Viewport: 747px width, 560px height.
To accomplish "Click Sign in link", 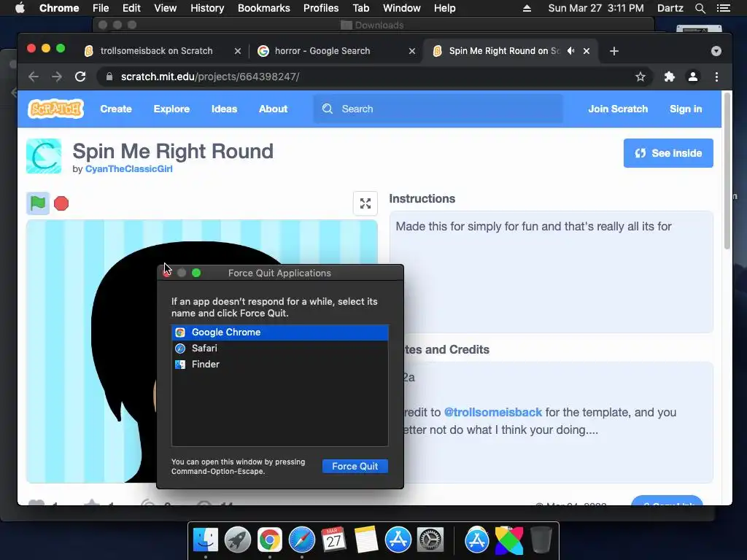I will click(x=686, y=109).
